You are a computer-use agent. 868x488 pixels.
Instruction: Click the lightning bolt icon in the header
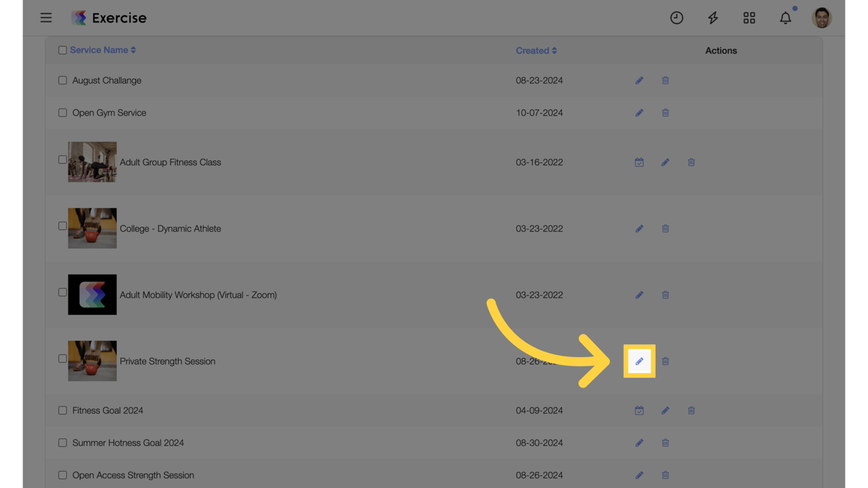713,18
